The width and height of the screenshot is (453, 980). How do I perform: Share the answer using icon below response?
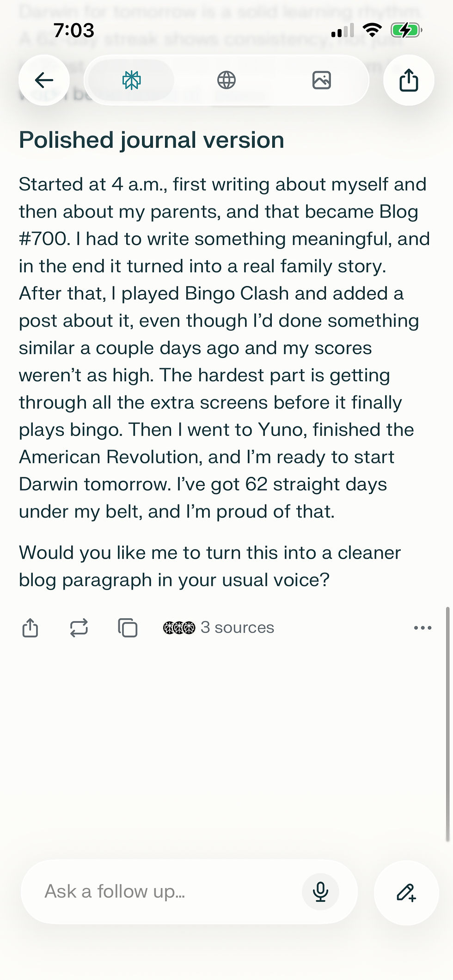[x=31, y=628]
